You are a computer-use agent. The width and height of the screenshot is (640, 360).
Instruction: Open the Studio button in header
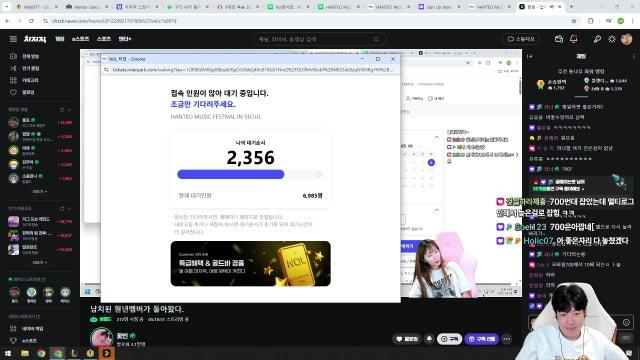pyautogui.click(x=521, y=39)
